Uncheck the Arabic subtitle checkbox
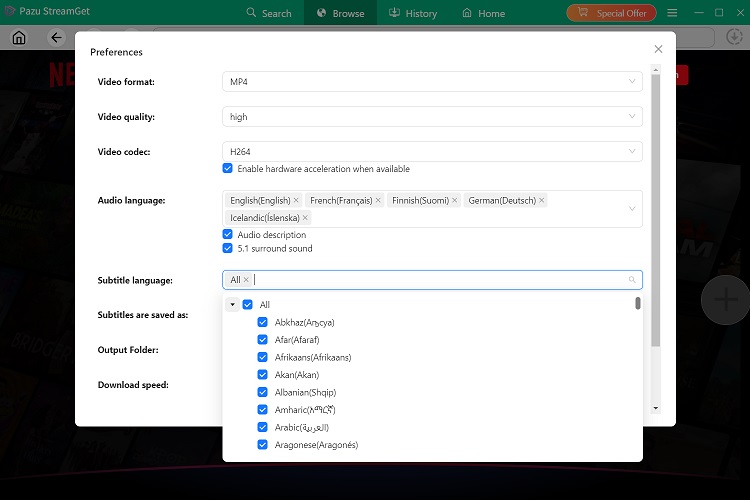Image resolution: width=750 pixels, height=500 pixels. (263, 427)
